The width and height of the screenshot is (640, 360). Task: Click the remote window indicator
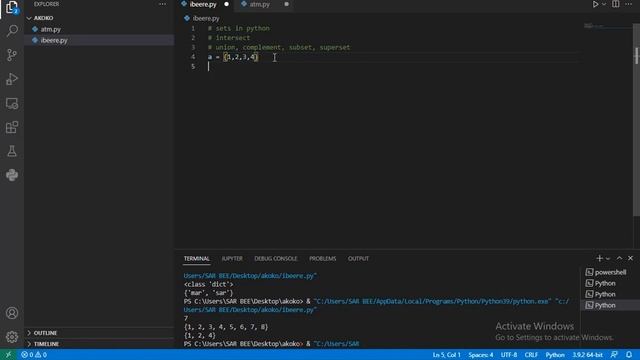8,355
